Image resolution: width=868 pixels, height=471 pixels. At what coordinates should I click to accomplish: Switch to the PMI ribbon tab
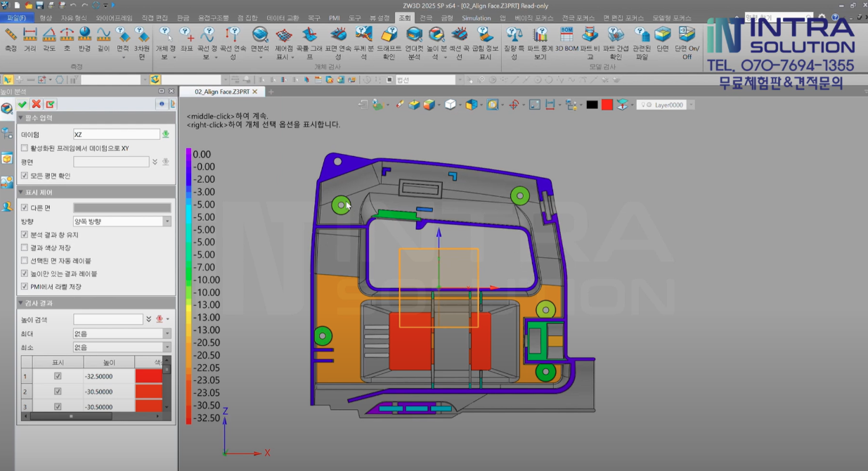[x=335, y=18]
